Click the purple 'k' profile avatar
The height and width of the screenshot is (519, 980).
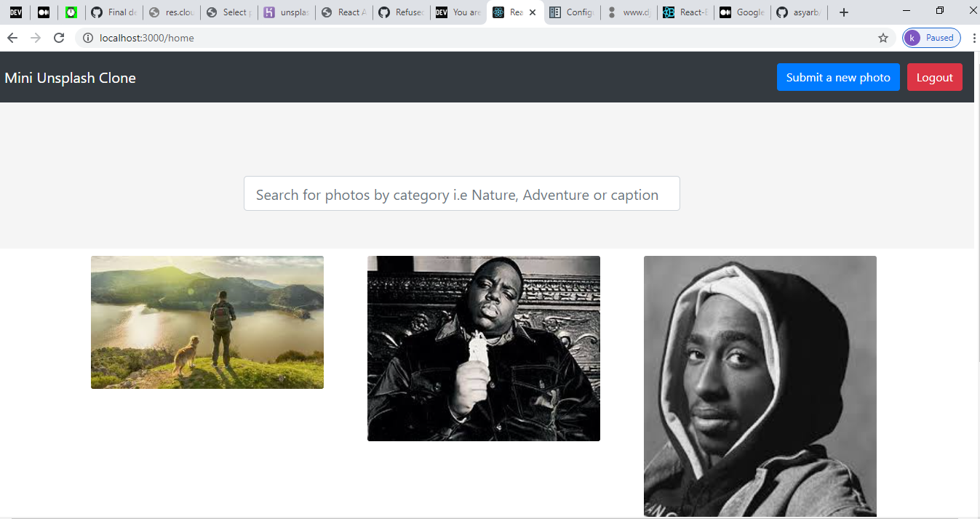912,37
